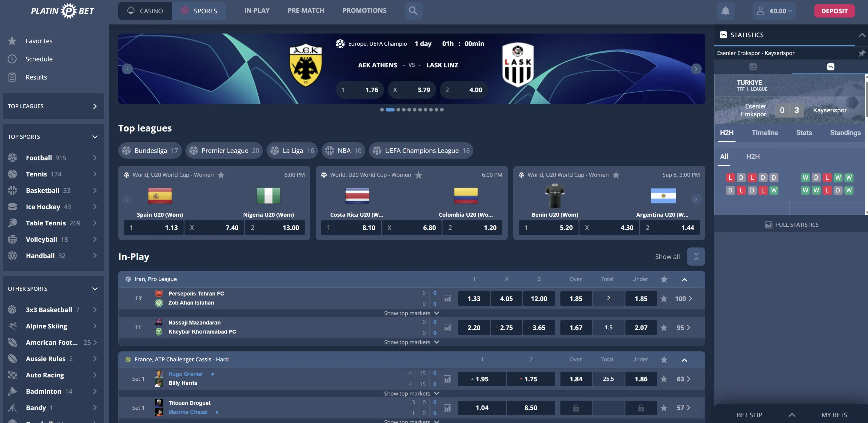Select the Table Tennis paddle icon

(x=12, y=223)
